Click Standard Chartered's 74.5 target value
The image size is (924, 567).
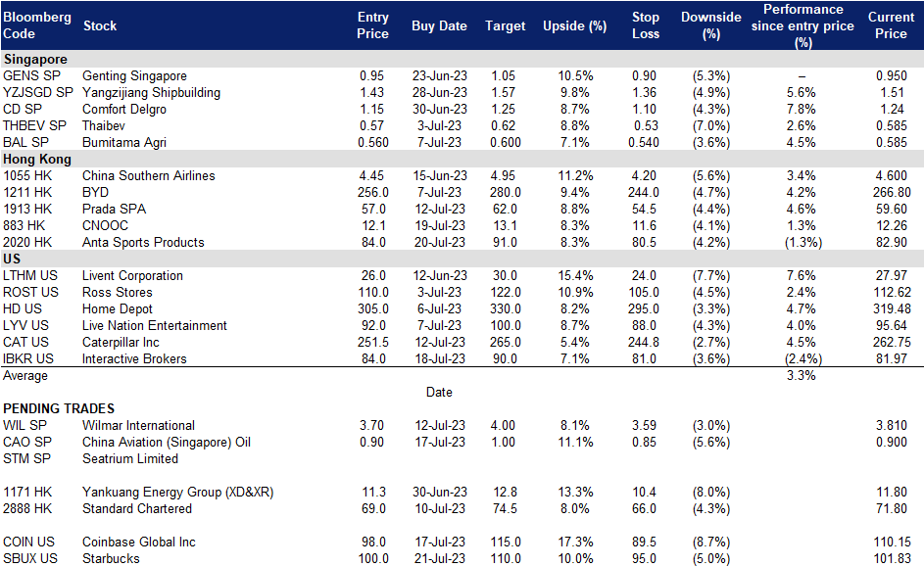pos(505,508)
